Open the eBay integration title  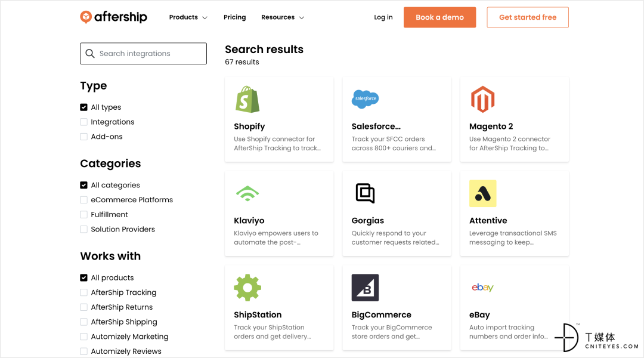(479, 315)
